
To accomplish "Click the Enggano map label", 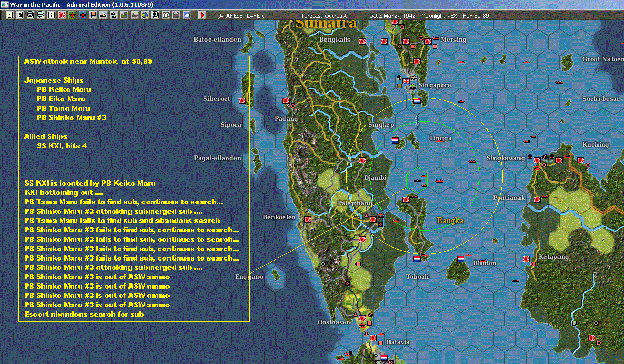I will coord(249,277).
